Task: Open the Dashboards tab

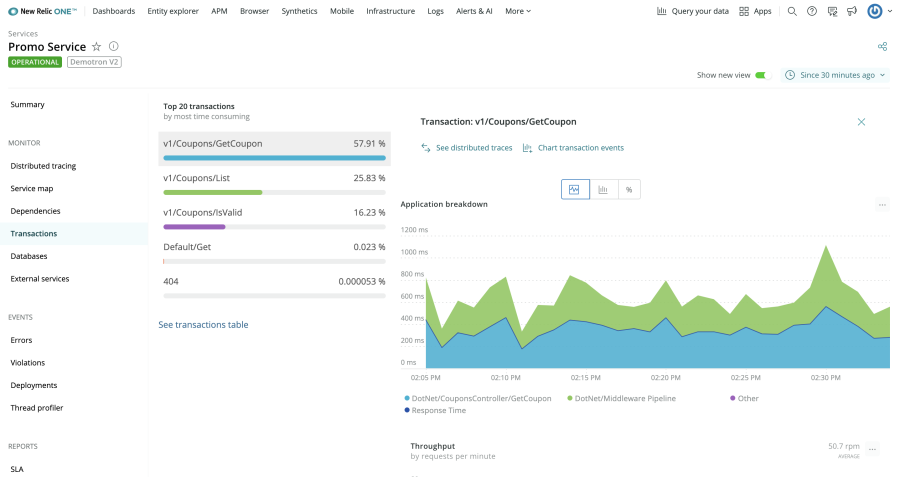Action: [x=114, y=11]
